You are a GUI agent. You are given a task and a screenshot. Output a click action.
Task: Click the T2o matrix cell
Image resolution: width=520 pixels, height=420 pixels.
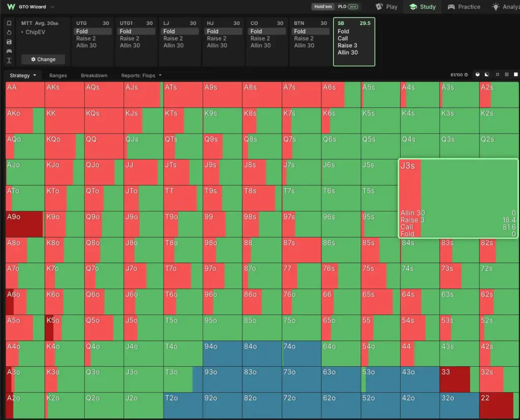point(183,405)
